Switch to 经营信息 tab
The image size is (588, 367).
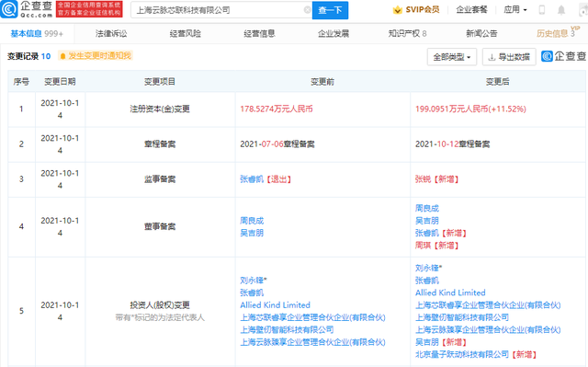pyautogui.click(x=259, y=34)
